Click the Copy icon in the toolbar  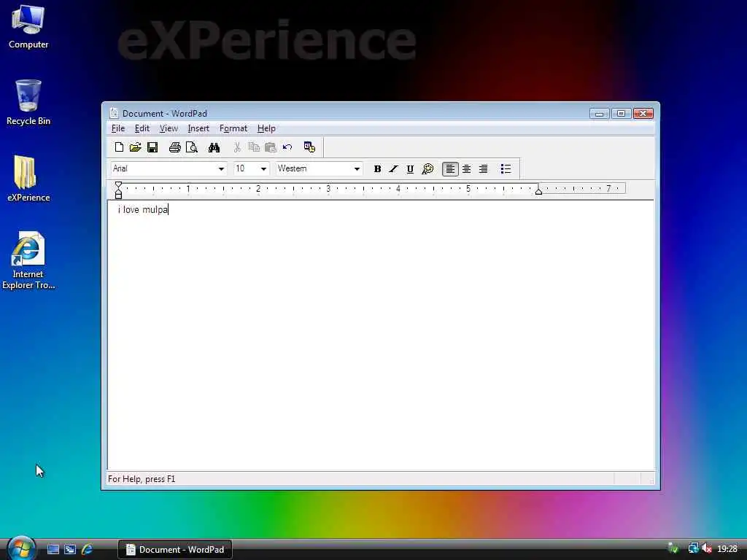(x=254, y=147)
